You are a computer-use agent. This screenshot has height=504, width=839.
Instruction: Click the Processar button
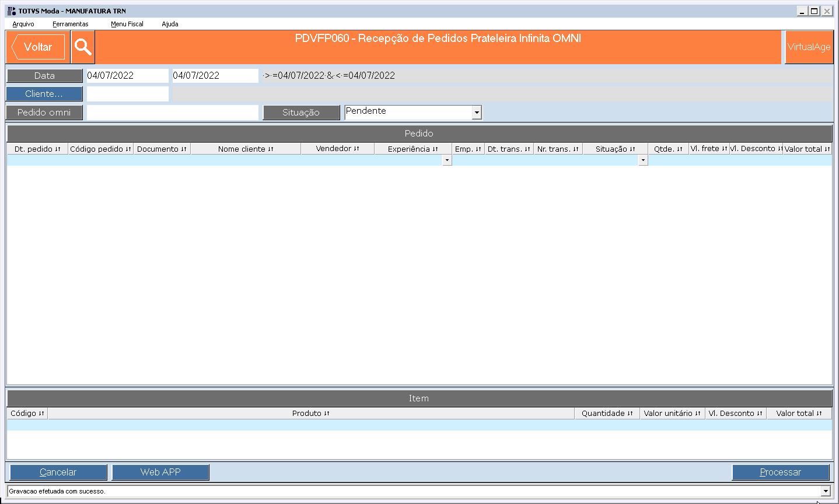coord(781,473)
